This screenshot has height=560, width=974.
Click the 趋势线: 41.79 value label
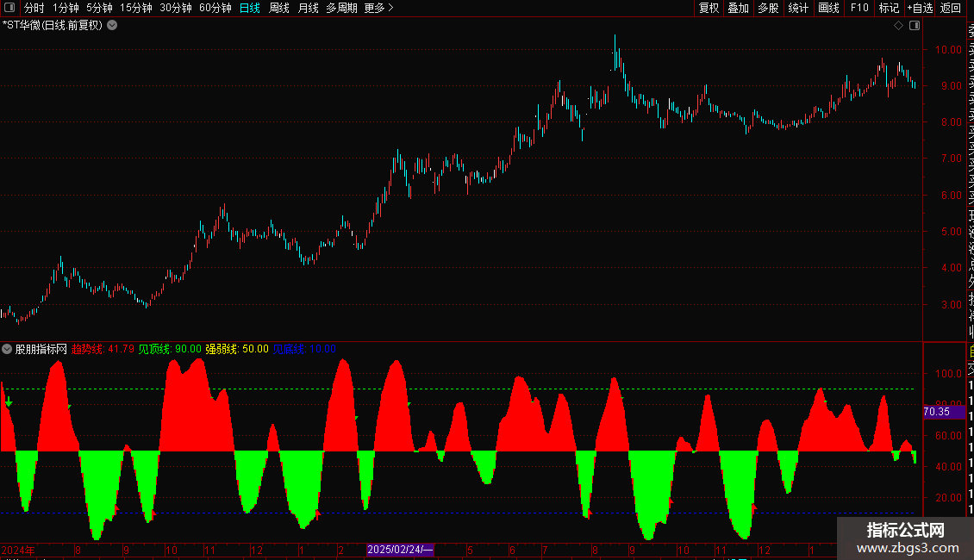(x=103, y=349)
